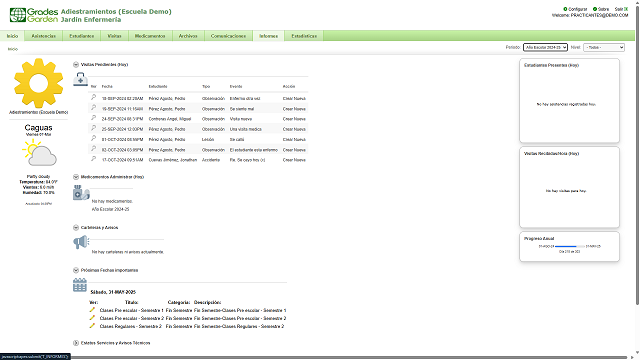
Task: Open the Informes tab
Action: point(268,36)
